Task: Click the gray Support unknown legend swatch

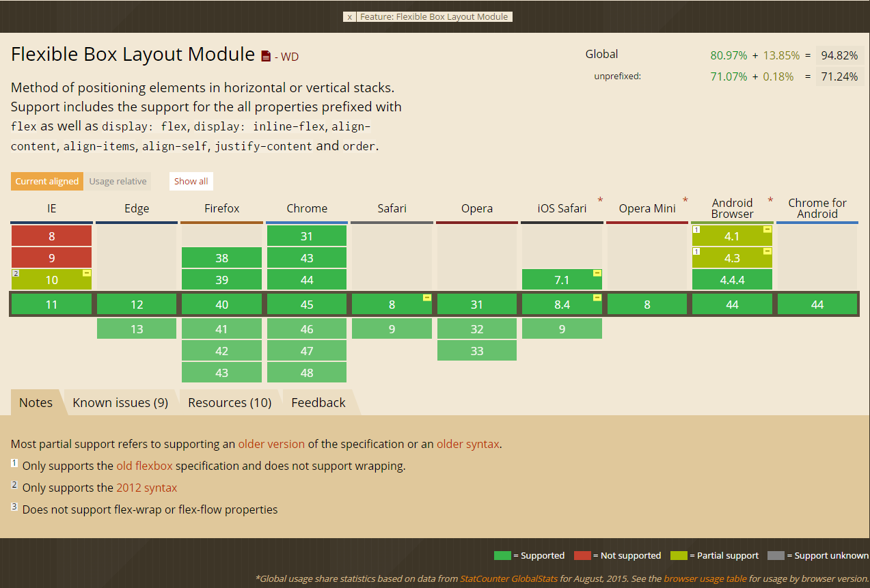Action: click(776, 555)
